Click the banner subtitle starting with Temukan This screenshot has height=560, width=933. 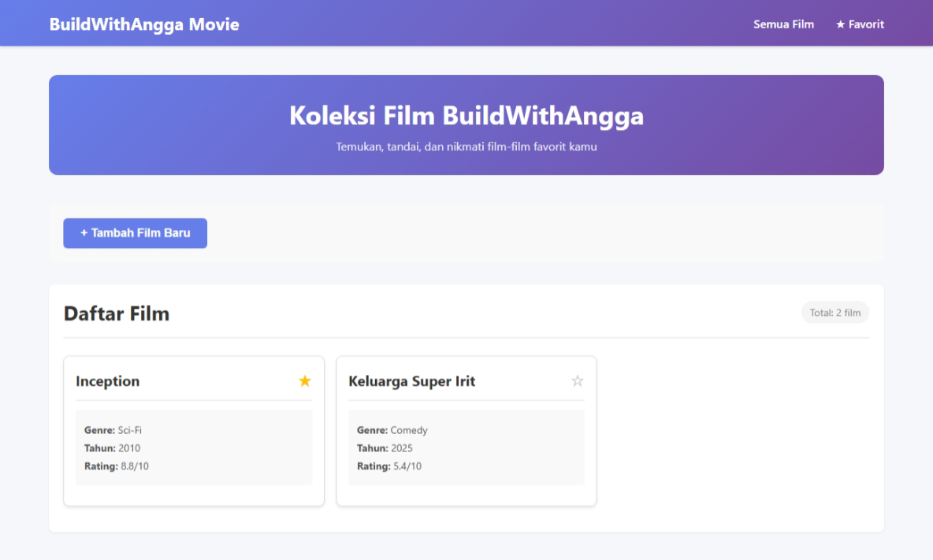coord(466,146)
